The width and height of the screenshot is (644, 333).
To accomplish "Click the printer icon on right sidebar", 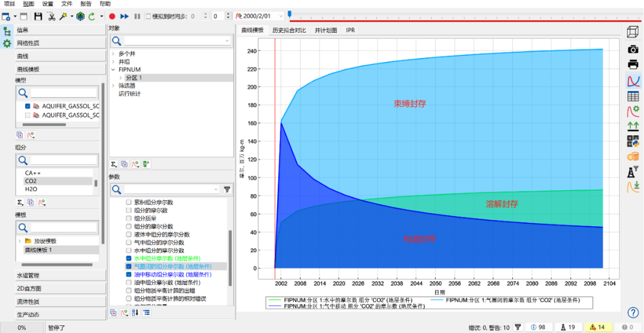I will [x=633, y=64].
